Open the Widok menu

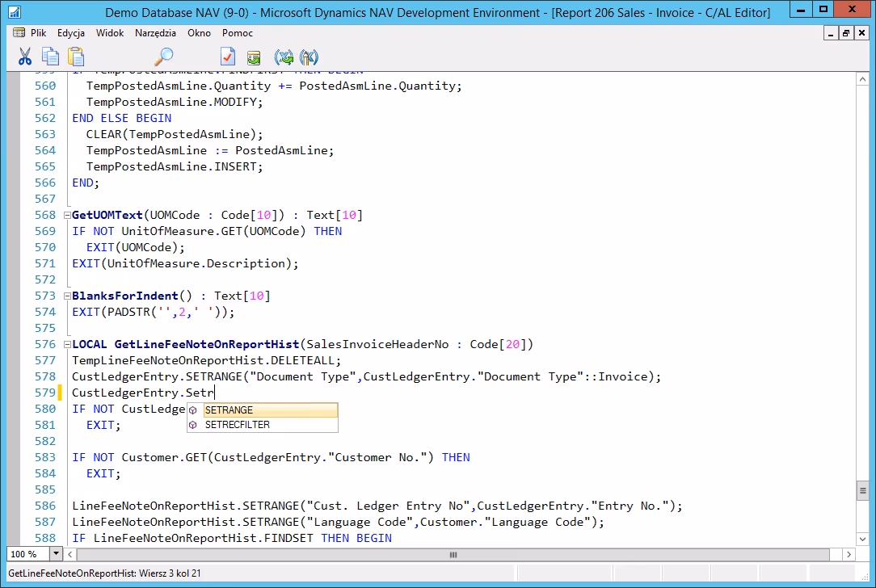(x=110, y=33)
